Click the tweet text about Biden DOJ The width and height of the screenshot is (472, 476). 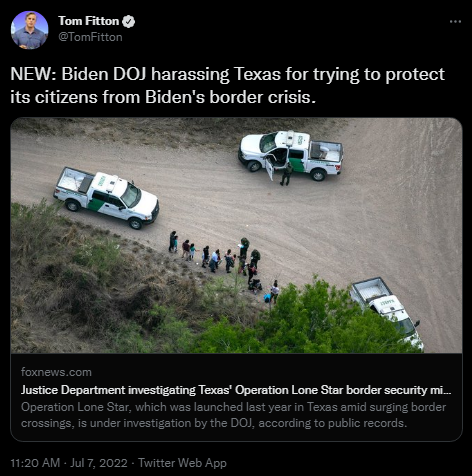pos(227,86)
